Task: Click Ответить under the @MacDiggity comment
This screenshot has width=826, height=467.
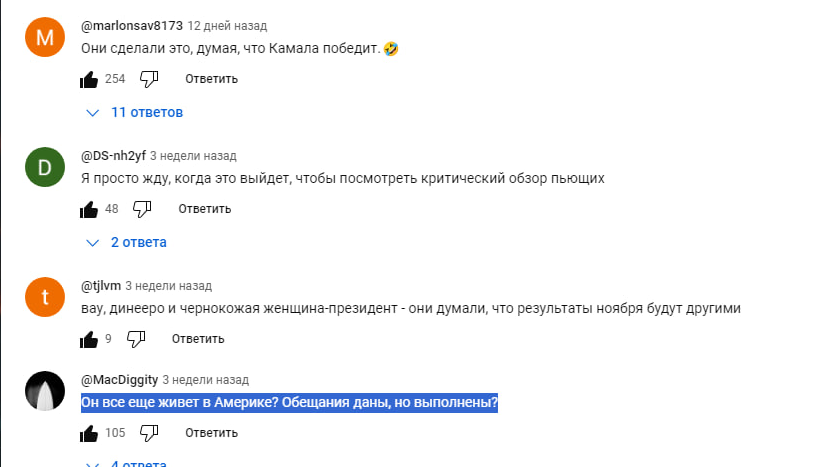Action: coord(211,433)
